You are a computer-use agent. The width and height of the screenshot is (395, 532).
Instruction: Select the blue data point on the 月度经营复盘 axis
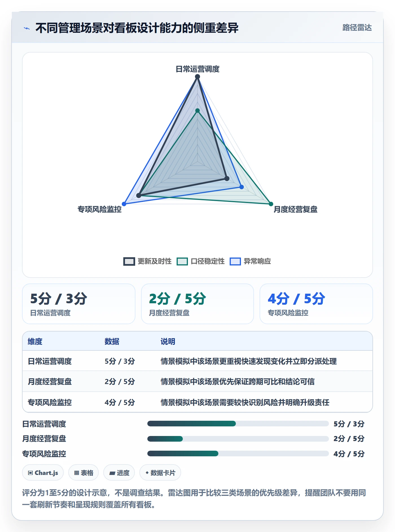(242, 187)
